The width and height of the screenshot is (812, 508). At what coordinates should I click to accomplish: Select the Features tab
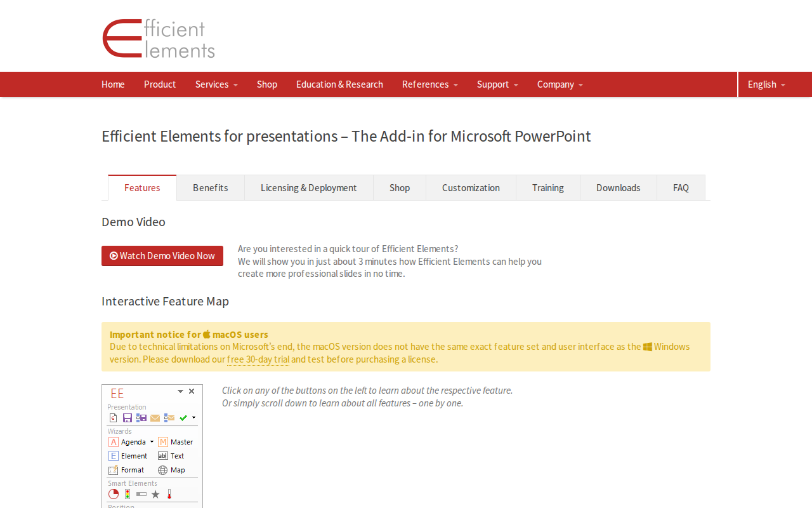[142, 188]
